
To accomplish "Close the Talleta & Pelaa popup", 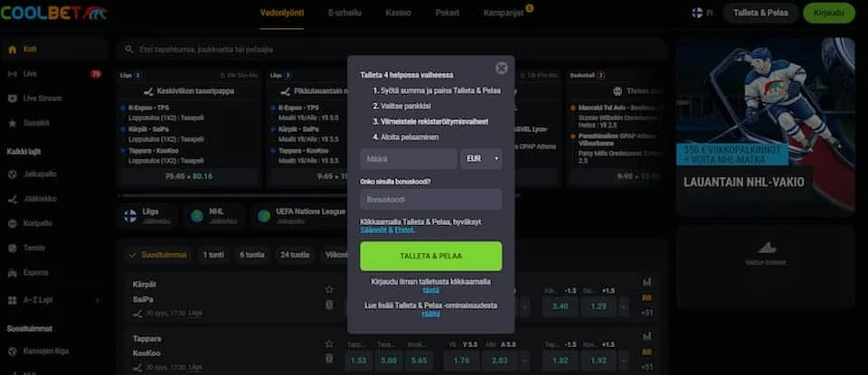I will [502, 68].
